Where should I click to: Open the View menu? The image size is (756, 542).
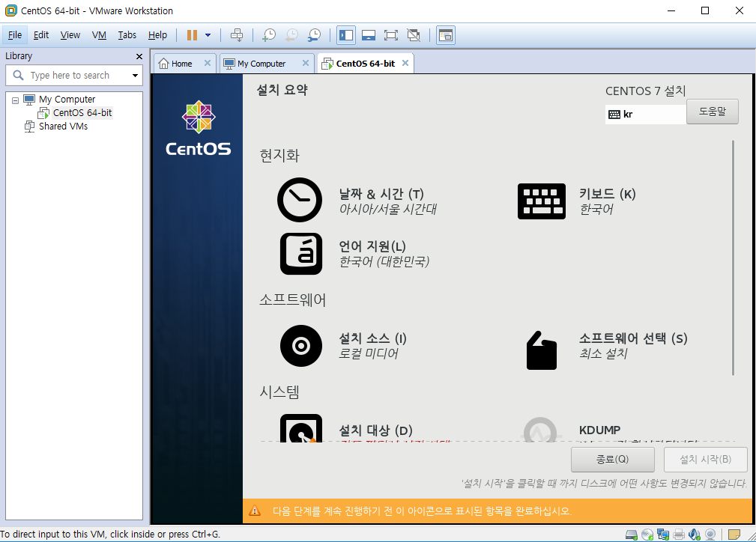tap(70, 35)
